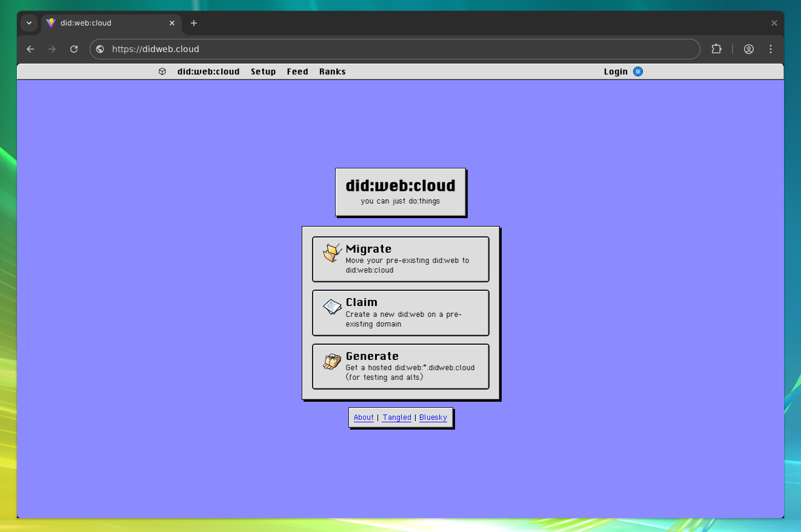Open the About link
801x532 pixels.
364,417
